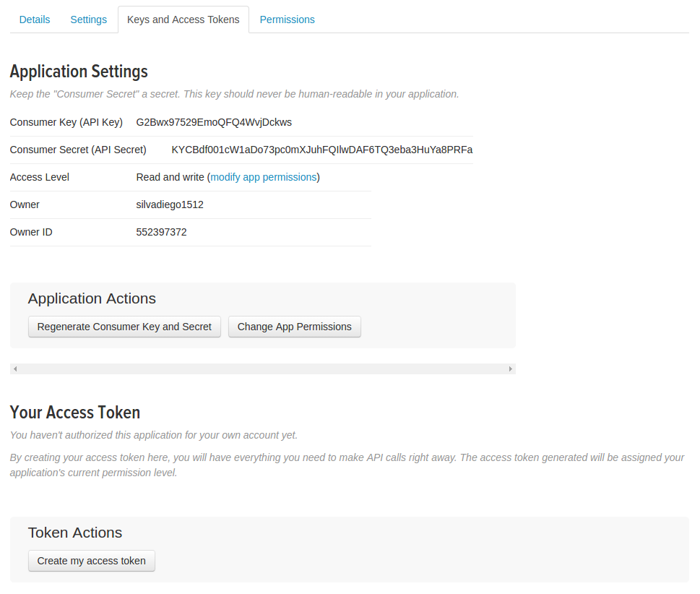Create my access token

(x=91, y=561)
